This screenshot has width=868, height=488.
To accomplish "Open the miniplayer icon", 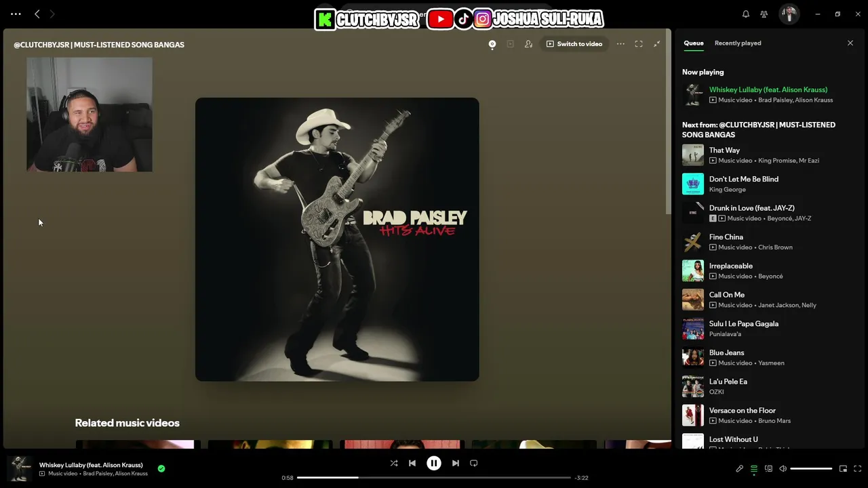I will (x=843, y=468).
